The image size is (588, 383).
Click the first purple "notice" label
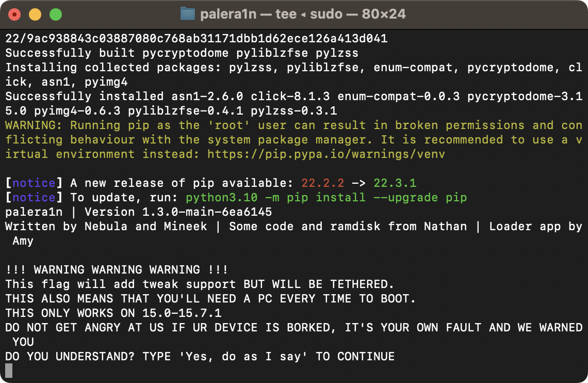[x=34, y=183]
